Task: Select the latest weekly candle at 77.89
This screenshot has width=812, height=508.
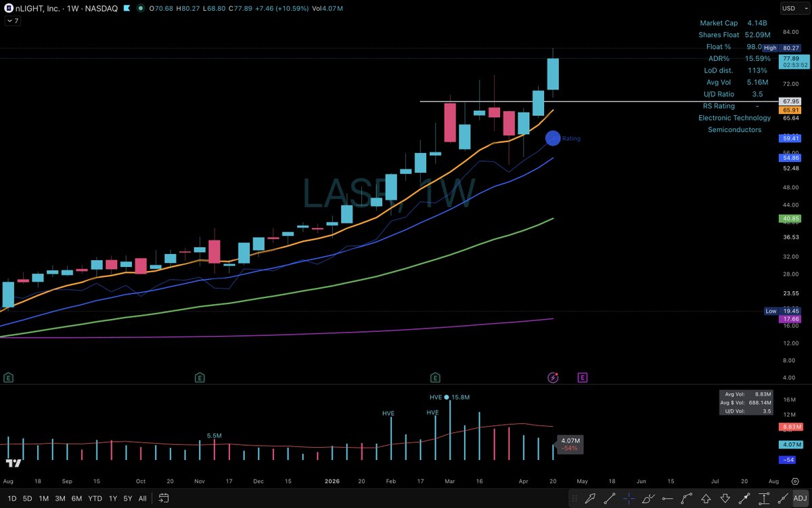Action: click(x=553, y=74)
